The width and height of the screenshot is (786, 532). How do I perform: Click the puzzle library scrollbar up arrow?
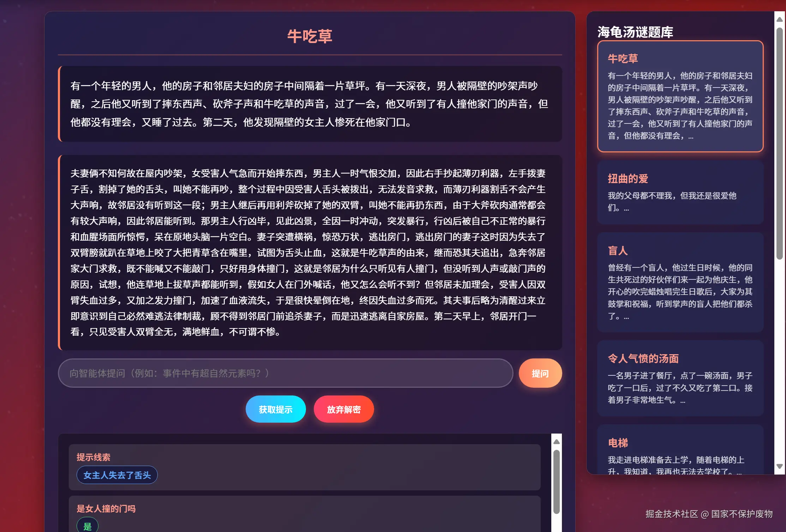(780, 19)
